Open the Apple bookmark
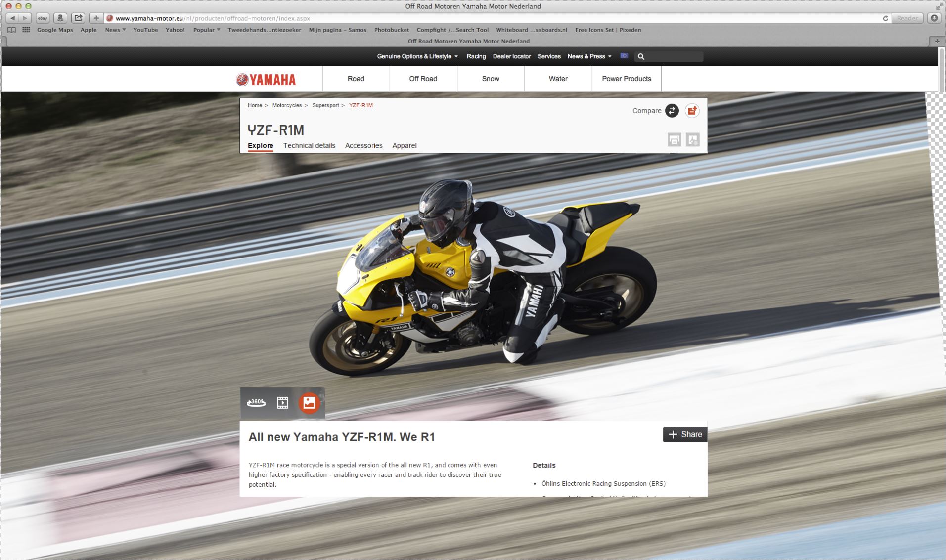The image size is (946, 560). coord(89,30)
